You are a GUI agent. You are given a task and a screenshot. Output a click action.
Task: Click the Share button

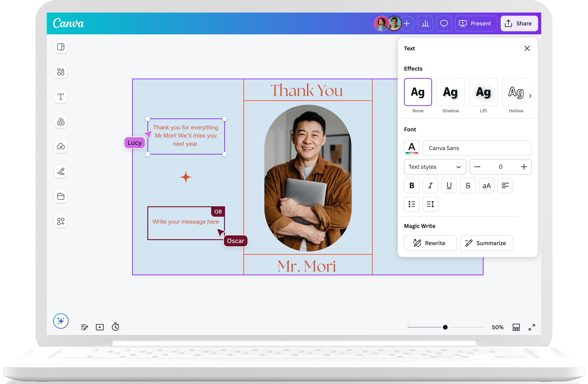[x=519, y=23]
